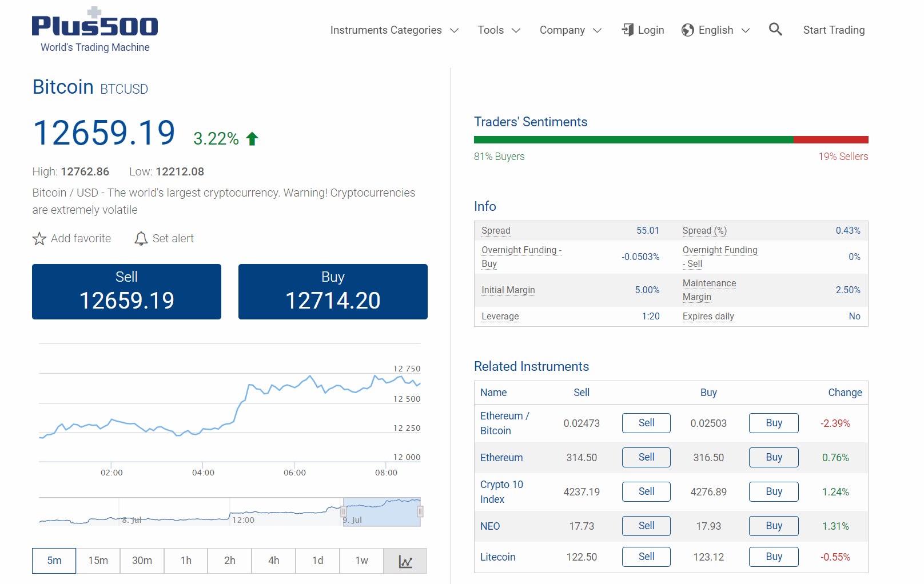The width and height of the screenshot is (924, 584).
Task: Click the Add favorite star icon
Action: [x=39, y=238]
